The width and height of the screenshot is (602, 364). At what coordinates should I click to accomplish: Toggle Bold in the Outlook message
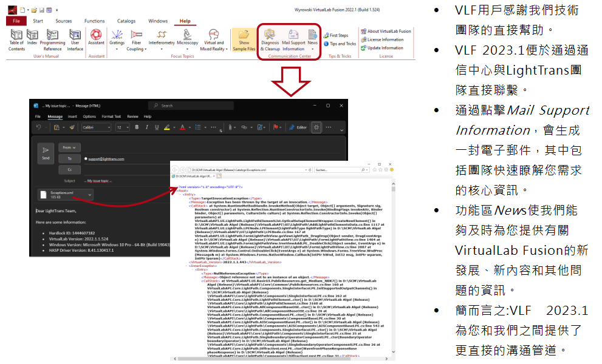click(137, 127)
